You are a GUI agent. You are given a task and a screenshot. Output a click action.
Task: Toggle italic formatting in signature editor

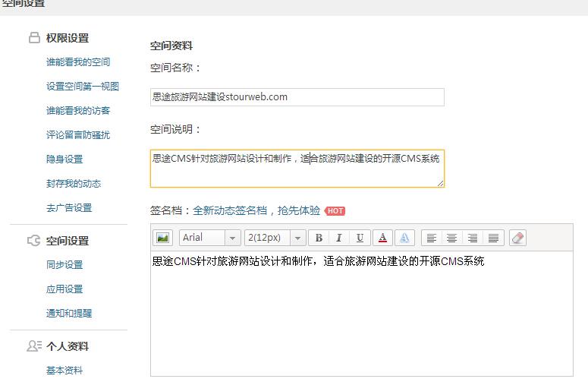pyautogui.click(x=339, y=238)
